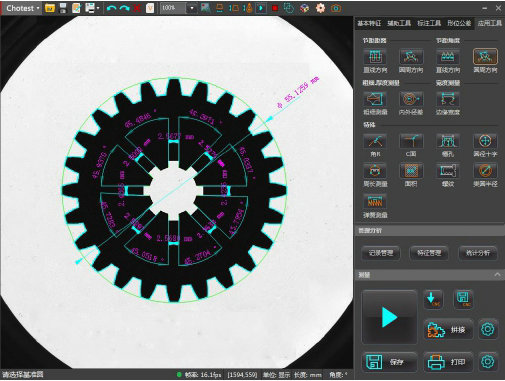The image size is (505, 381).
Task: Click the camera snapshot icon in toolbar
Action: [x=336, y=8]
